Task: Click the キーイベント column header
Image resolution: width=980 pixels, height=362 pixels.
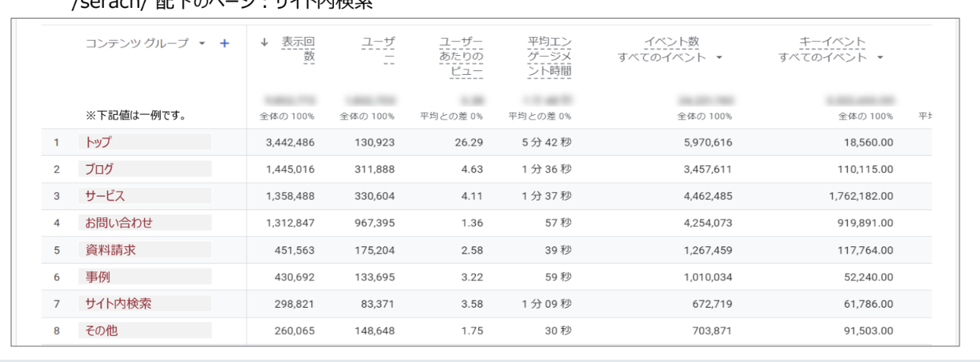Action: pos(832,42)
